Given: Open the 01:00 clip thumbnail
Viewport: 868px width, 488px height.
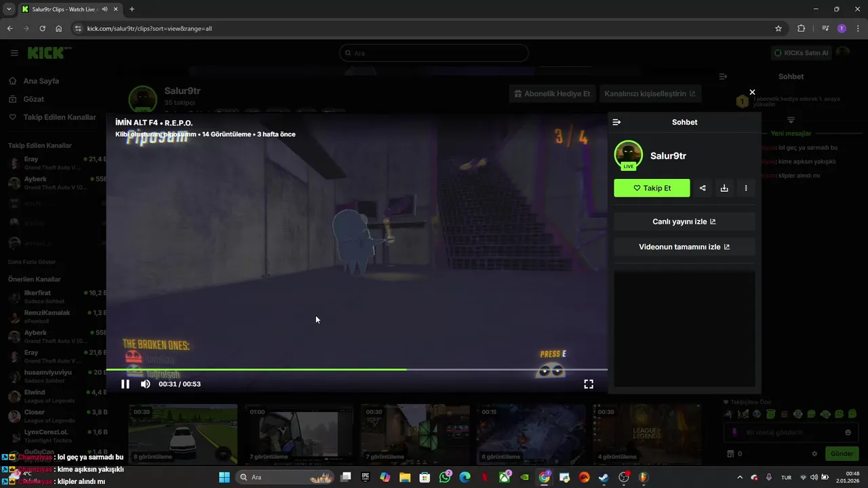Looking at the screenshot, I should coord(299,434).
